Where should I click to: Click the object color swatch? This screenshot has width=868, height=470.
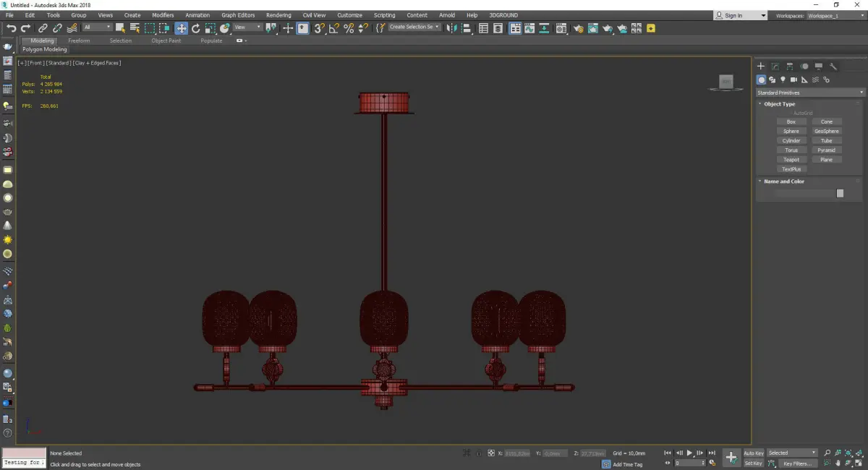(x=840, y=193)
